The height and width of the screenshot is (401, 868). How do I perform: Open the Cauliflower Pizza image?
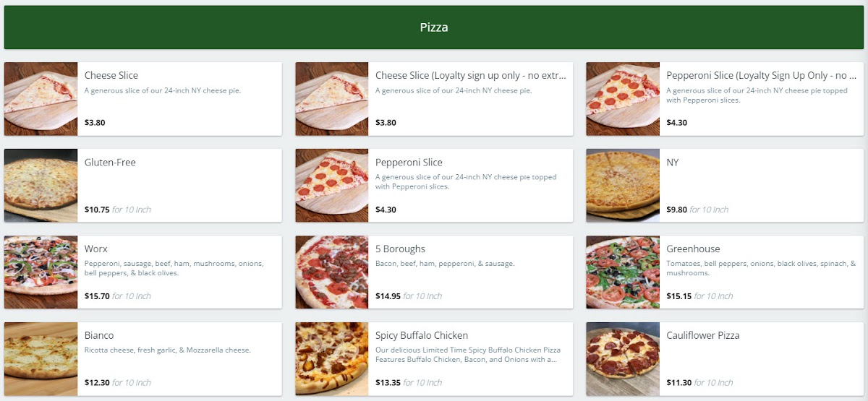point(622,359)
